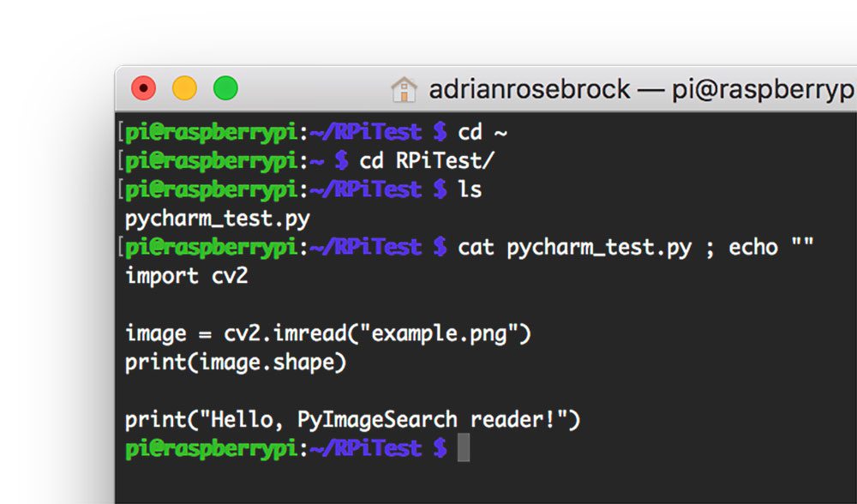This screenshot has height=504, width=857.
Task: Click the 'ls' command text
Action: [470, 189]
